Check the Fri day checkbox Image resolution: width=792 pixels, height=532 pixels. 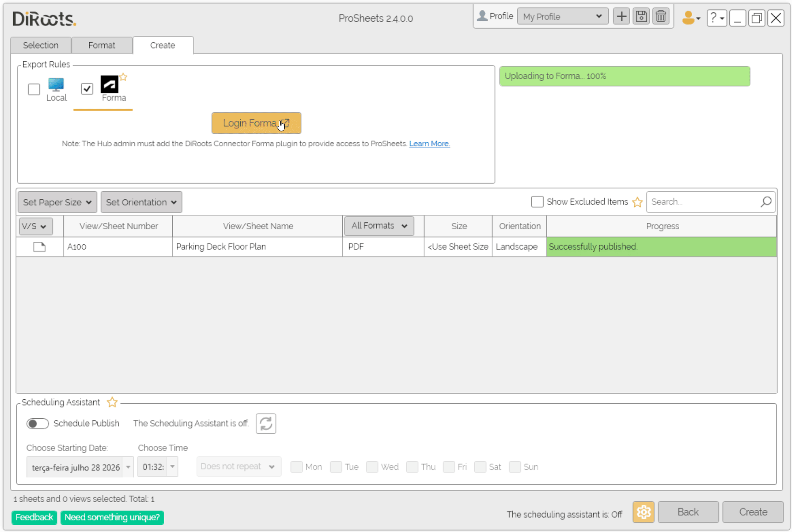click(449, 467)
